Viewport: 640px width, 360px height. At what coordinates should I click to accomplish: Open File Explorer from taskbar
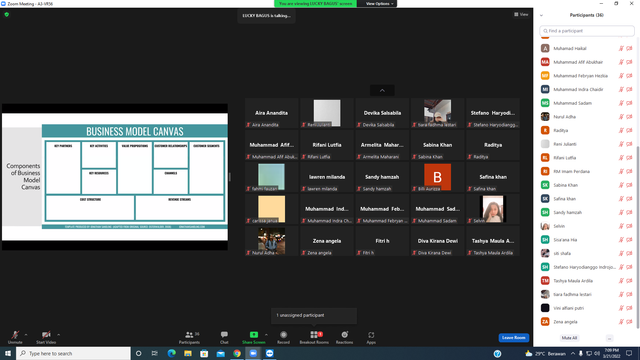pyautogui.click(x=188, y=353)
